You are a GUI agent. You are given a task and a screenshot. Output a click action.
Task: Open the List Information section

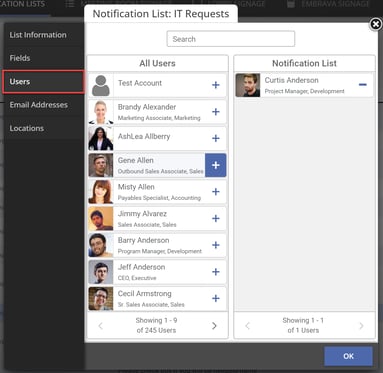tap(43, 35)
